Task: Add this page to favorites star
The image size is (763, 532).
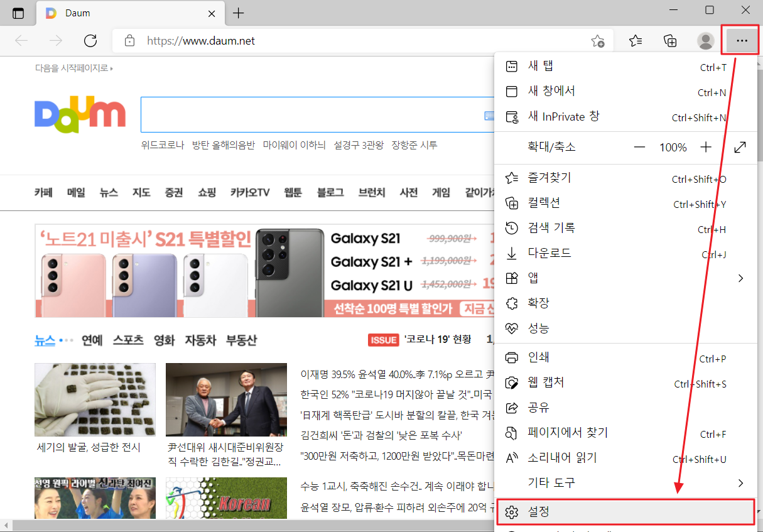Action: coord(597,41)
